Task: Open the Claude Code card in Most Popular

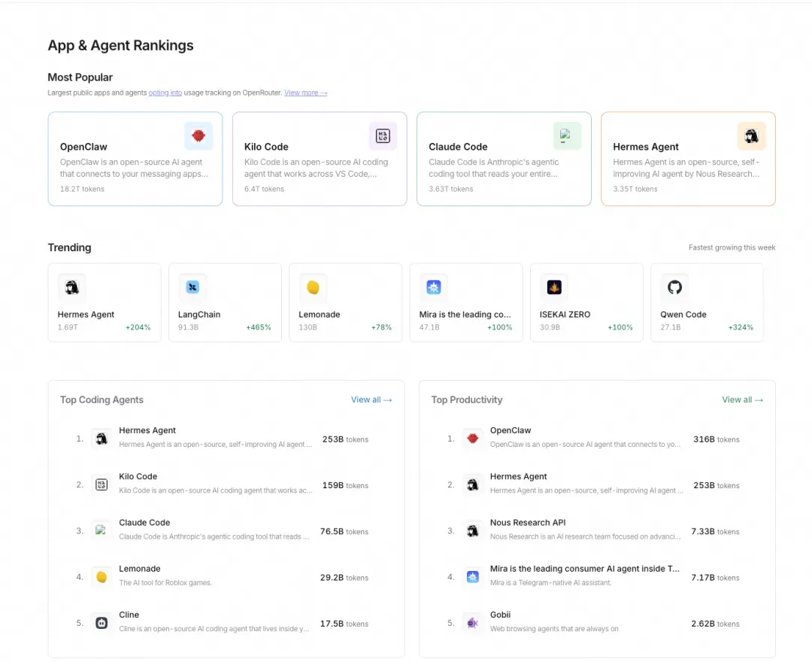Action: (504, 159)
